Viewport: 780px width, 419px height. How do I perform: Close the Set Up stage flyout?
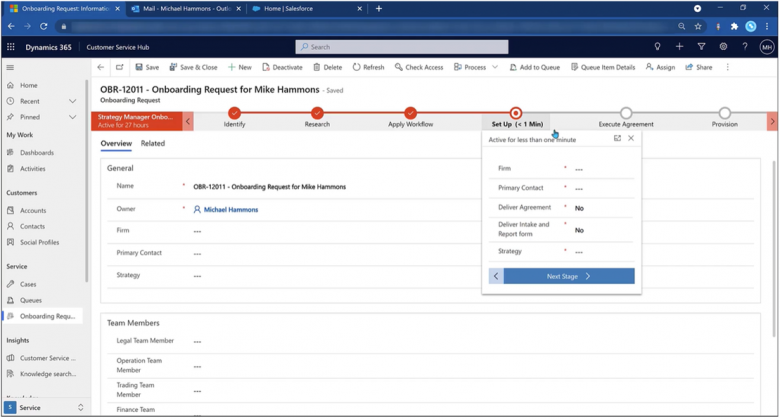point(631,138)
